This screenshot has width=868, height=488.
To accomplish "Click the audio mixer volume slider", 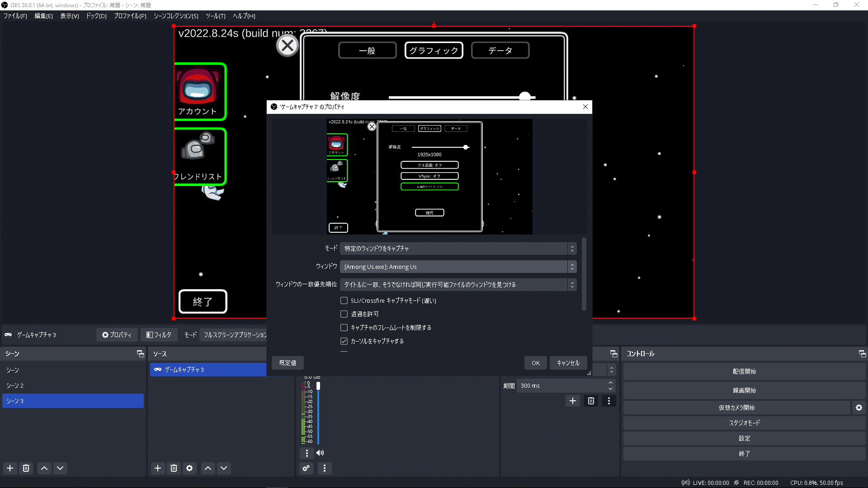I will [x=318, y=413].
